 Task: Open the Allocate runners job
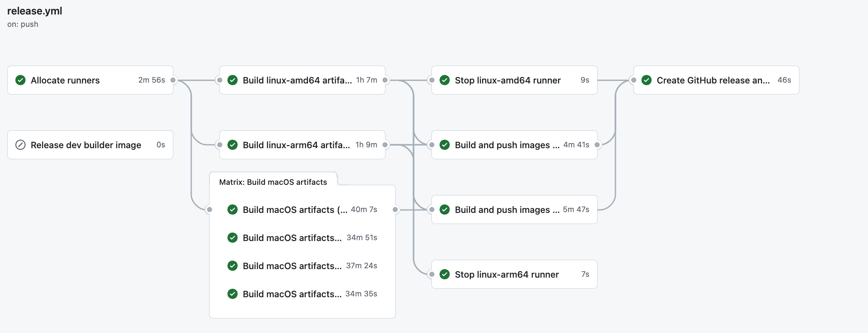click(65, 80)
